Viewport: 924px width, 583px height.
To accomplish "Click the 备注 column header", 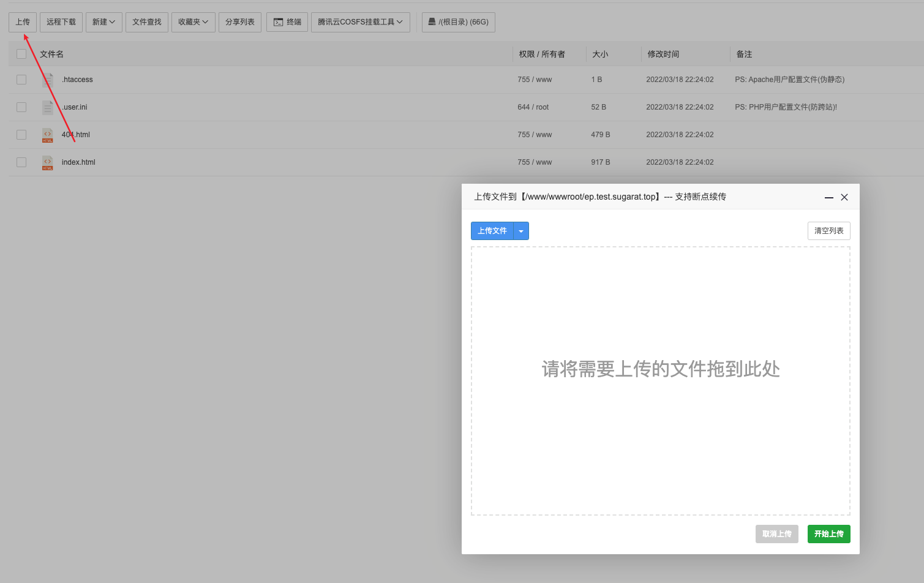I will click(745, 55).
